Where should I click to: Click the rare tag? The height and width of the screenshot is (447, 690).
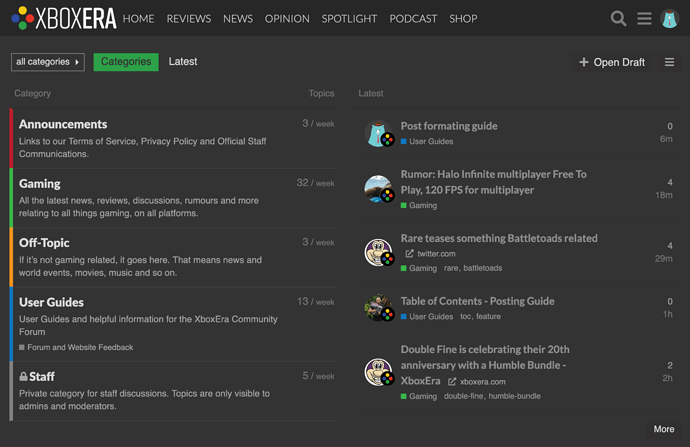[x=451, y=268]
